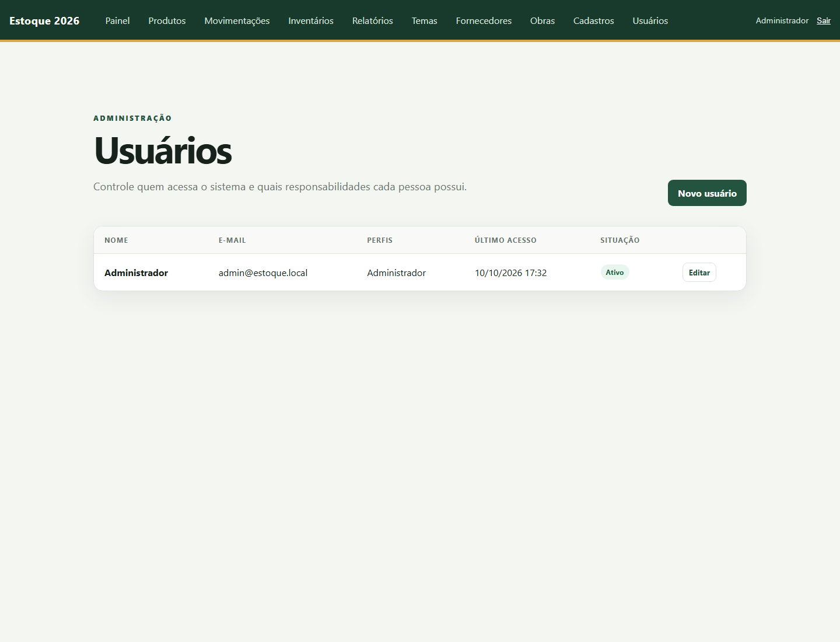Click the ADMINISTRAÇÃO breadcrumb label
This screenshot has width=840, height=642.
132,118
